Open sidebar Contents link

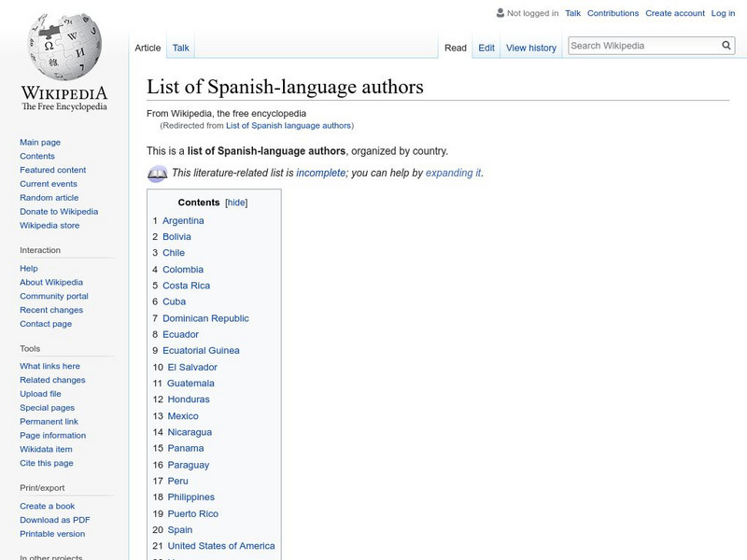click(x=37, y=156)
